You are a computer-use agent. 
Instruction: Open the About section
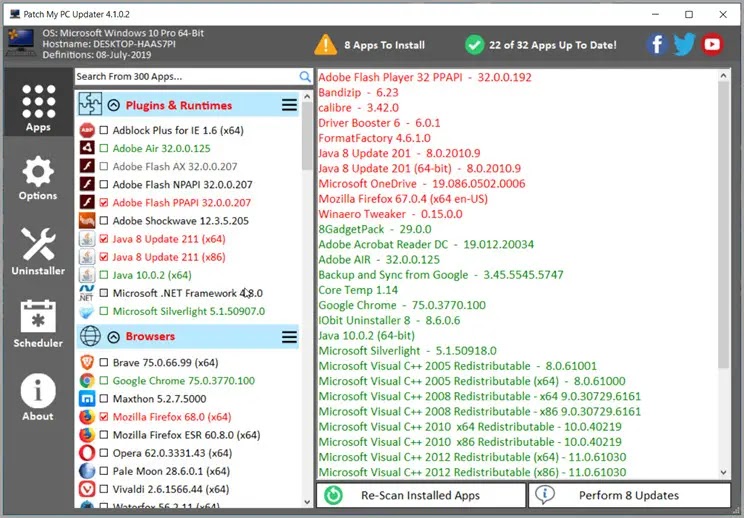point(38,397)
